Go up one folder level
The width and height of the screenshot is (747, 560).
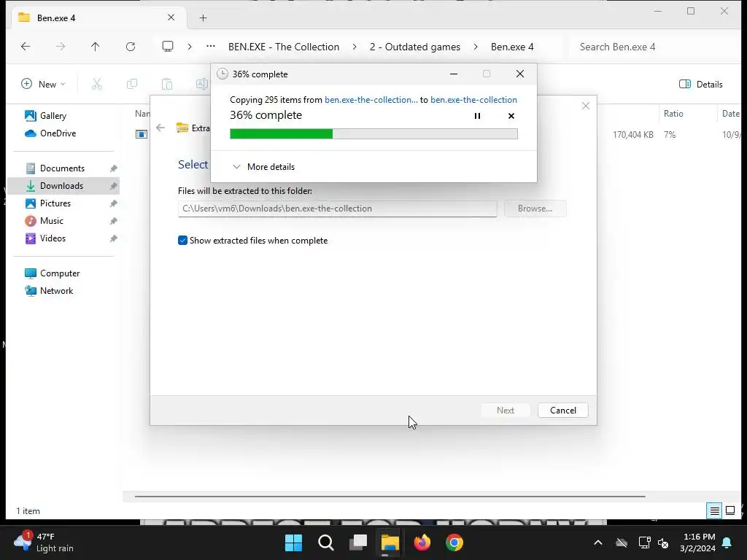tap(96, 46)
